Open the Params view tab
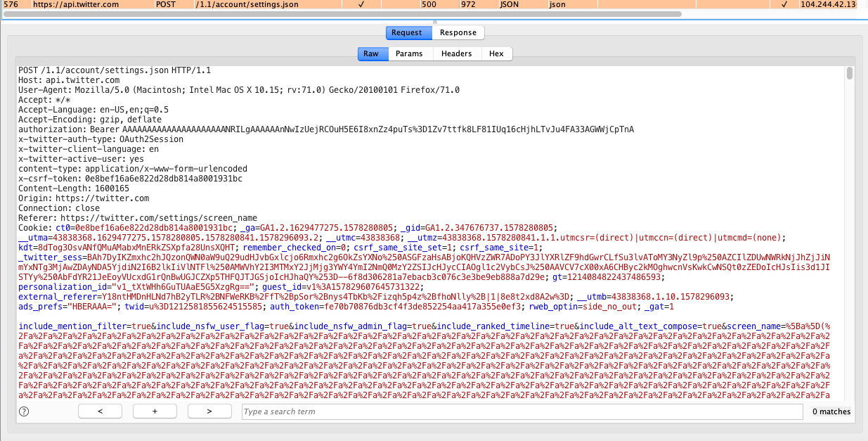 (409, 53)
